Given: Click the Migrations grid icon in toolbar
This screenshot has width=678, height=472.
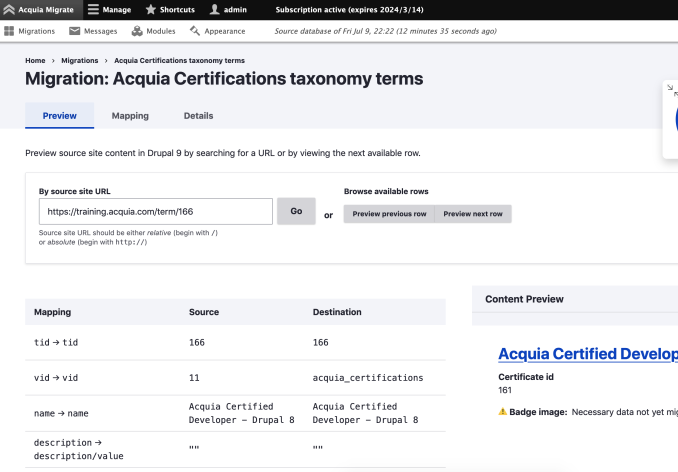Looking at the screenshot, I should click(x=9, y=31).
